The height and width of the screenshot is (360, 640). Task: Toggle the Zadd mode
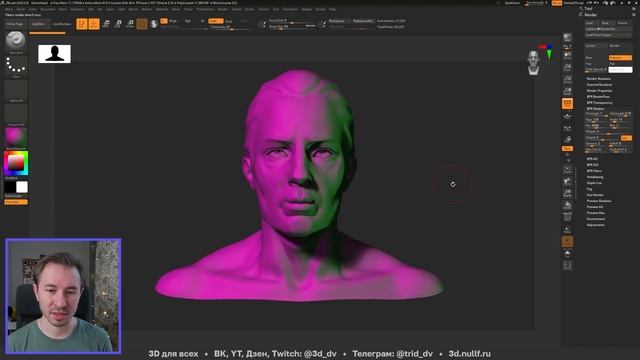click(x=216, y=21)
